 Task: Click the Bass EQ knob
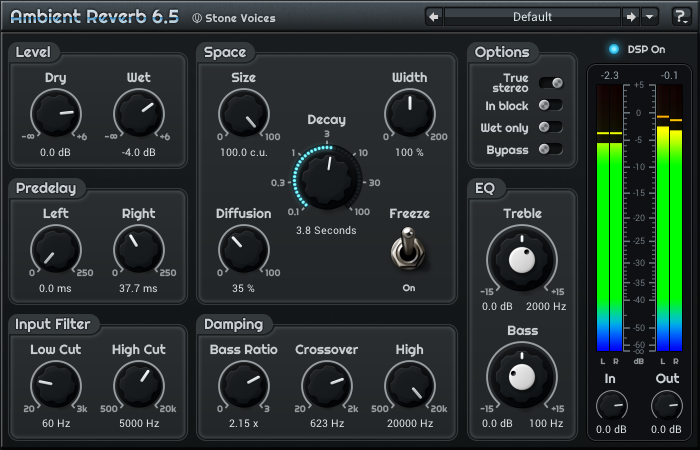point(522,377)
